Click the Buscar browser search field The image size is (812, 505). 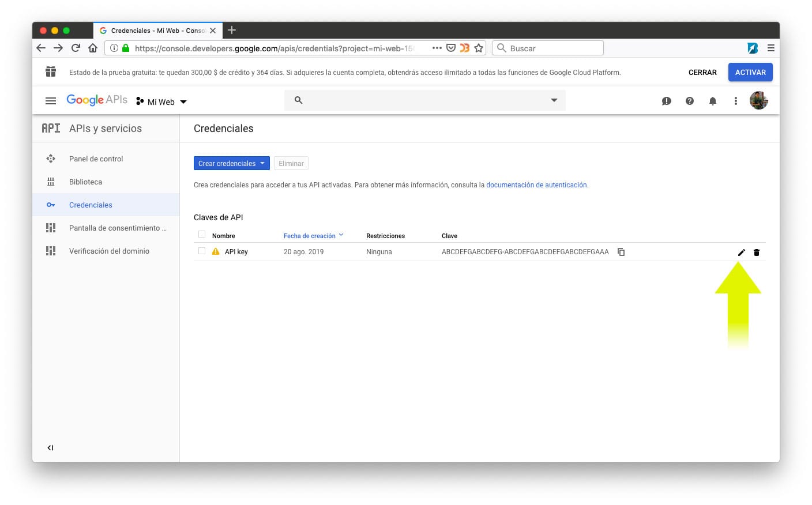pyautogui.click(x=548, y=48)
